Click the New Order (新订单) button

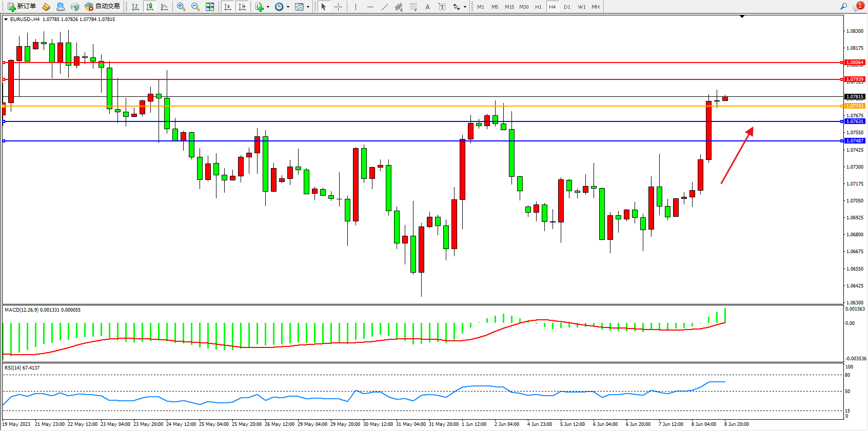(22, 7)
